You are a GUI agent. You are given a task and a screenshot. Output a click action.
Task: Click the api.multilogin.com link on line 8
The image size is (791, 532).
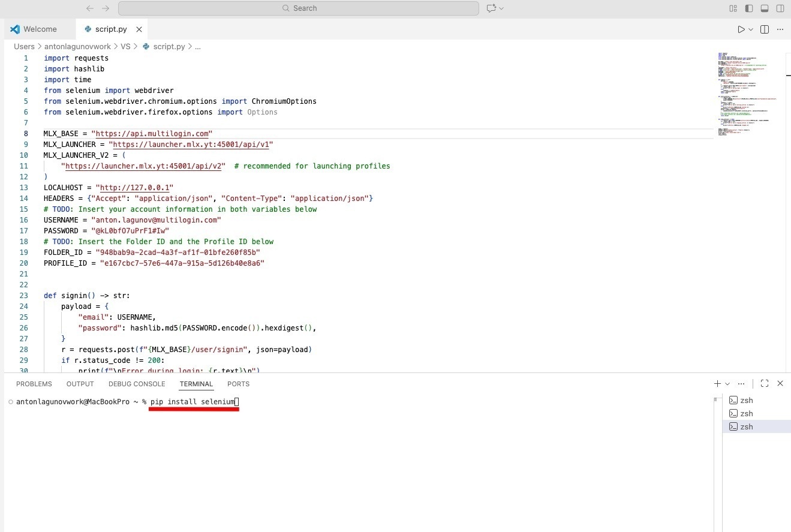tap(152, 133)
